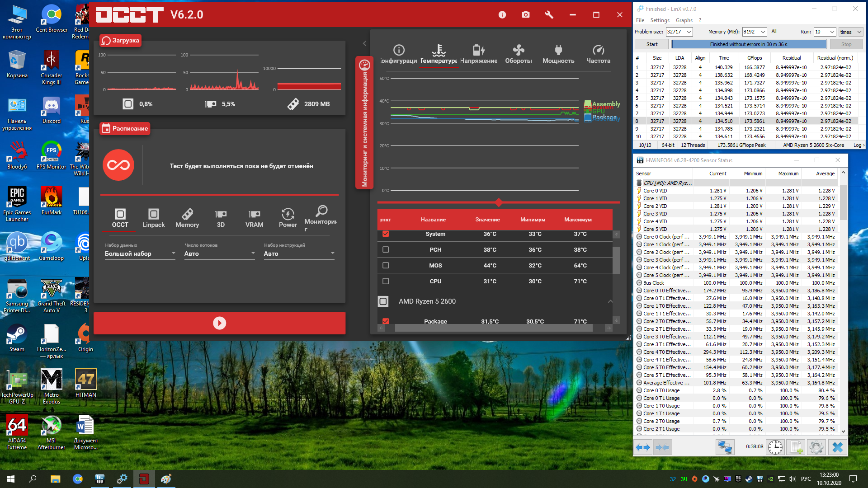Click the sensor table vertical scrollbar
Image resolution: width=868 pixels, height=488 pixels.
(616, 260)
